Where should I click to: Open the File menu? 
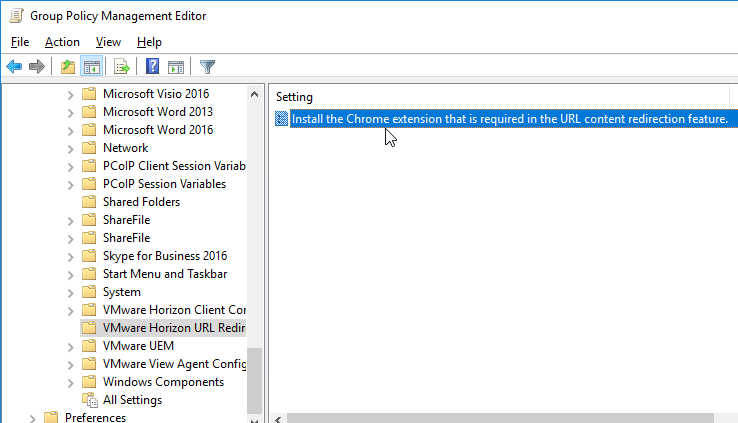(20, 42)
